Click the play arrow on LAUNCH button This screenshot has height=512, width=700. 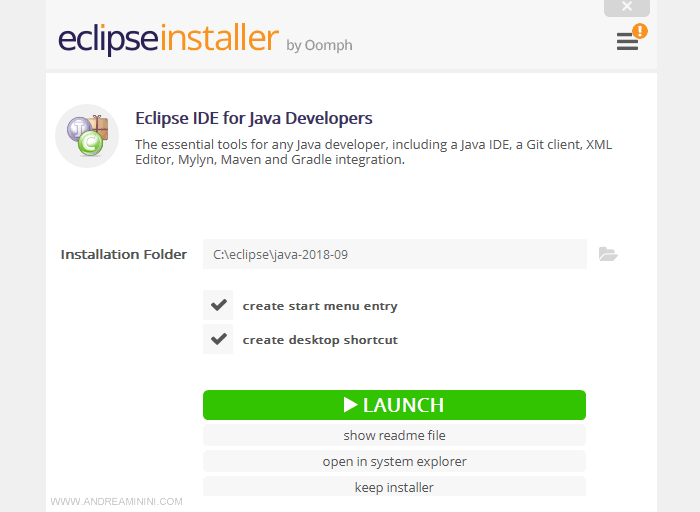click(350, 405)
